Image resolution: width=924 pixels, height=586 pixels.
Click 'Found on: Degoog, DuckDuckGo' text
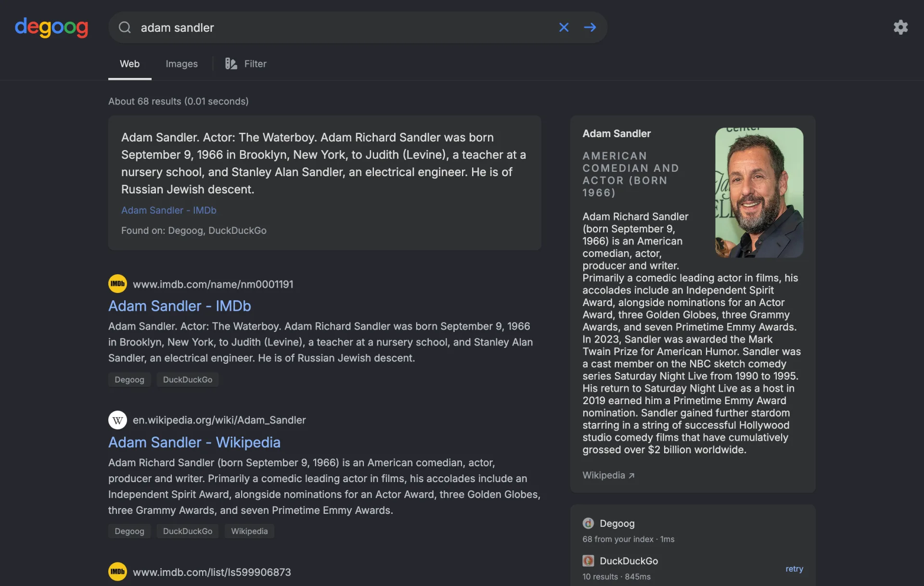point(193,230)
